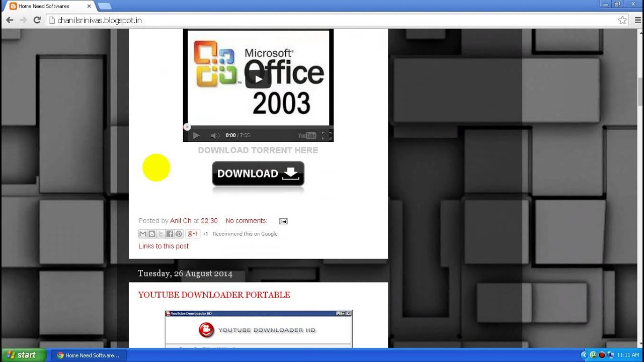Email this post envelope-arrow icon
644x362 pixels.
283,221
